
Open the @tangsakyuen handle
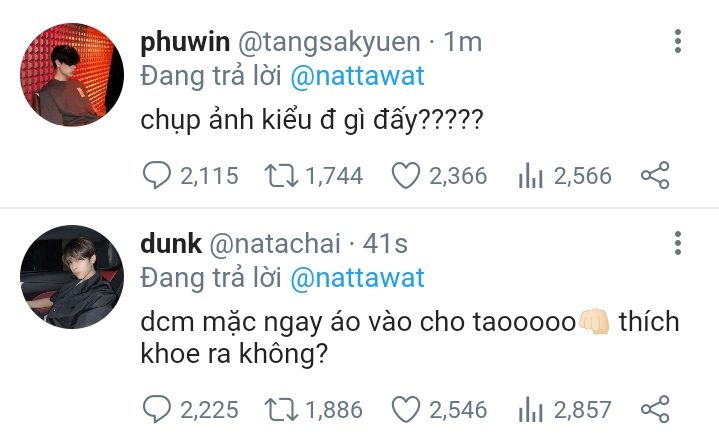326,42
